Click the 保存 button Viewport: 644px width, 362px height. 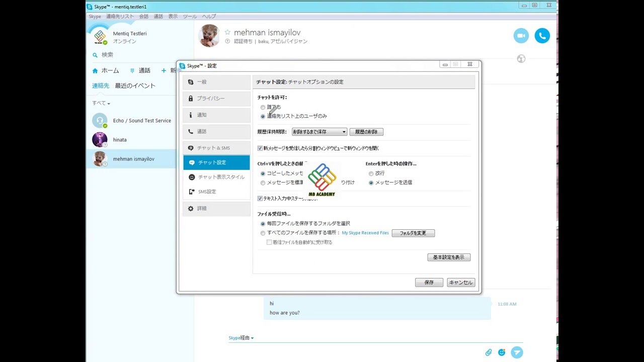pos(429,283)
